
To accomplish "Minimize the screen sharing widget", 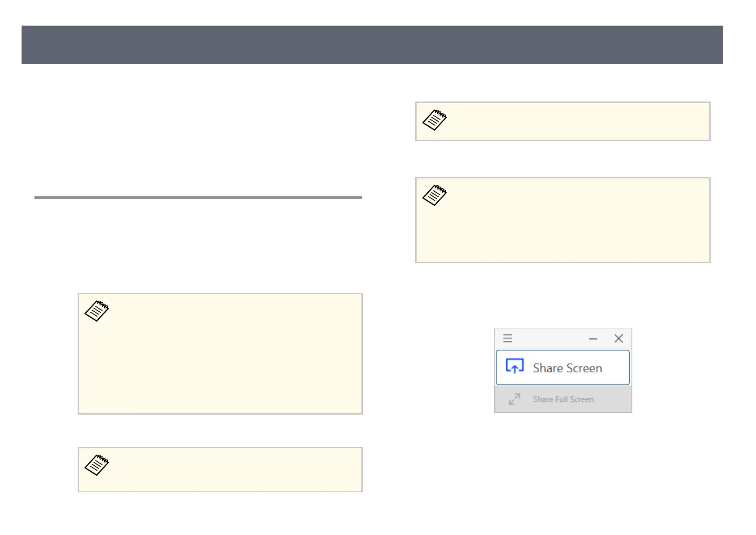I will [x=593, y=339].
